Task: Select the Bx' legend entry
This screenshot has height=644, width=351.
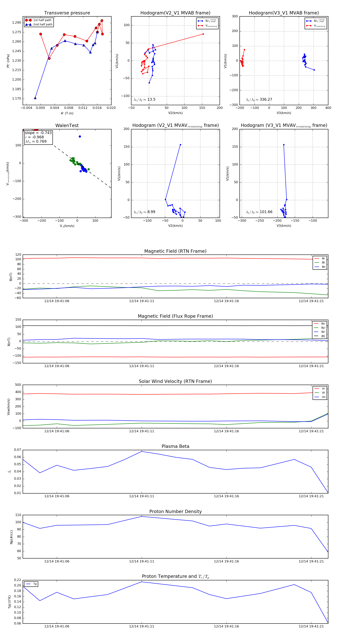Action: tap(320, 324)
